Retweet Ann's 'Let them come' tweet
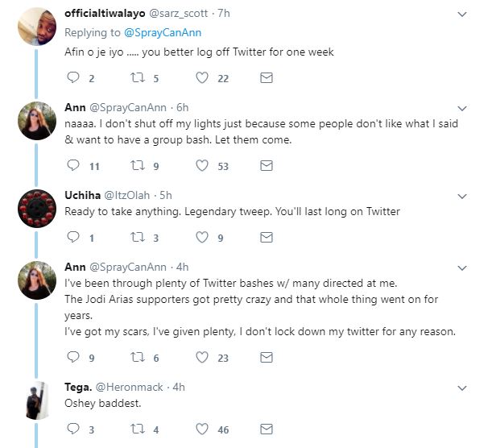 (x=138, y=165)
